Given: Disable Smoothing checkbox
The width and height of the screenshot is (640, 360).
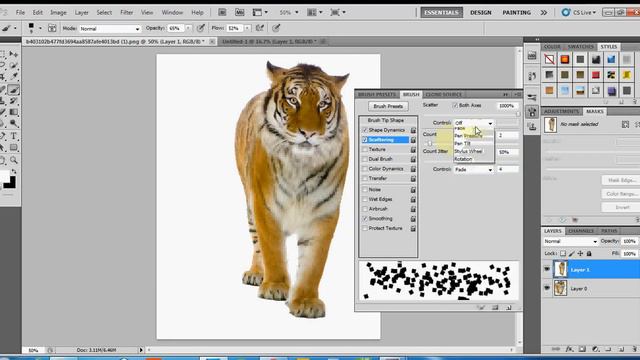Looking at the screenshot, I should tap(365, 219).
